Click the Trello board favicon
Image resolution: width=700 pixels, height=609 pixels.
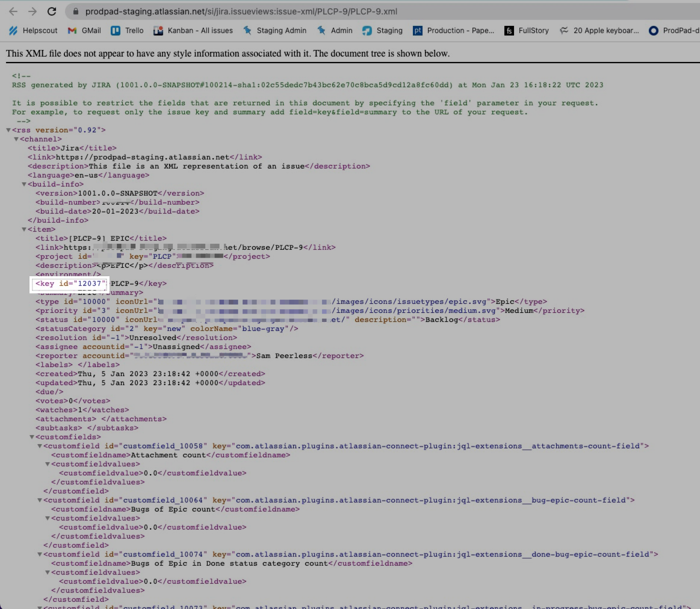116,30
